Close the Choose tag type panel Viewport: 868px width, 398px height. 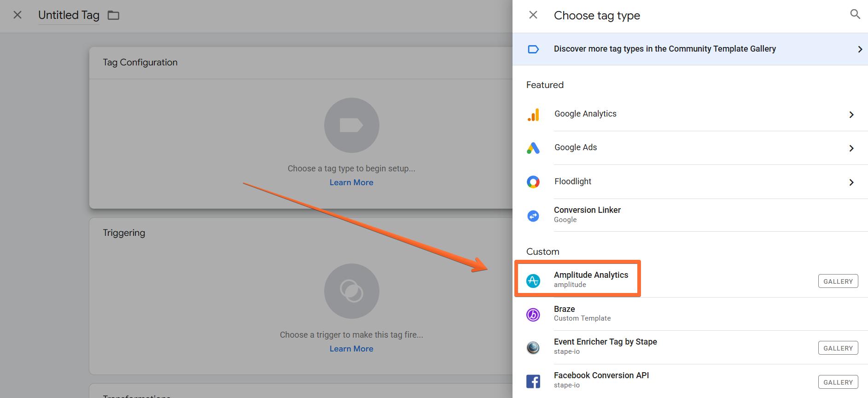[x=533, y=15]
